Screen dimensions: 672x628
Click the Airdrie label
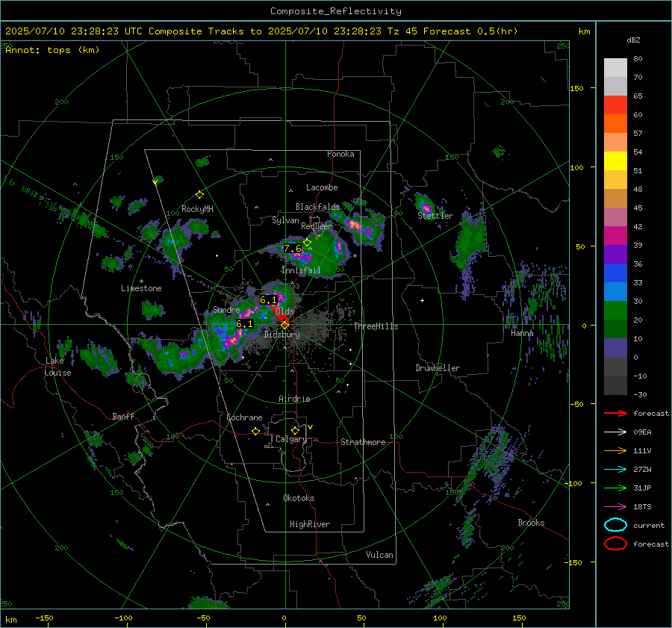[x=294, y=399]
